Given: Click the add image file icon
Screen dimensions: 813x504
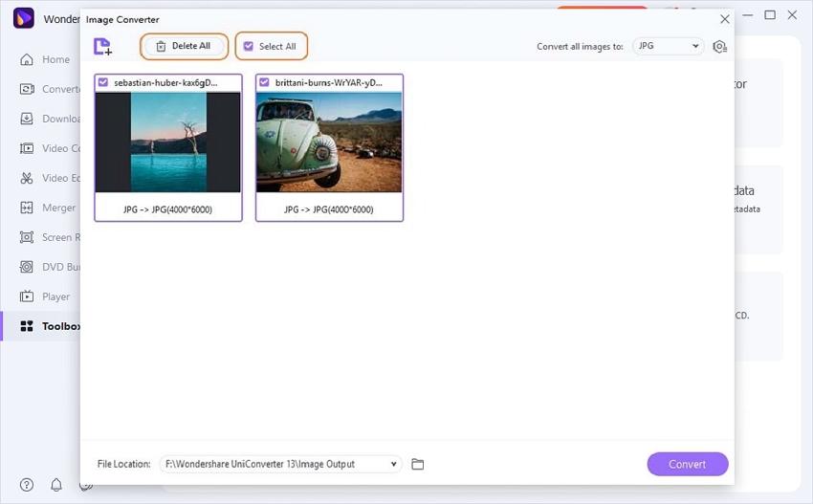Looking at the screenshot, I should (x=102, y=46).
